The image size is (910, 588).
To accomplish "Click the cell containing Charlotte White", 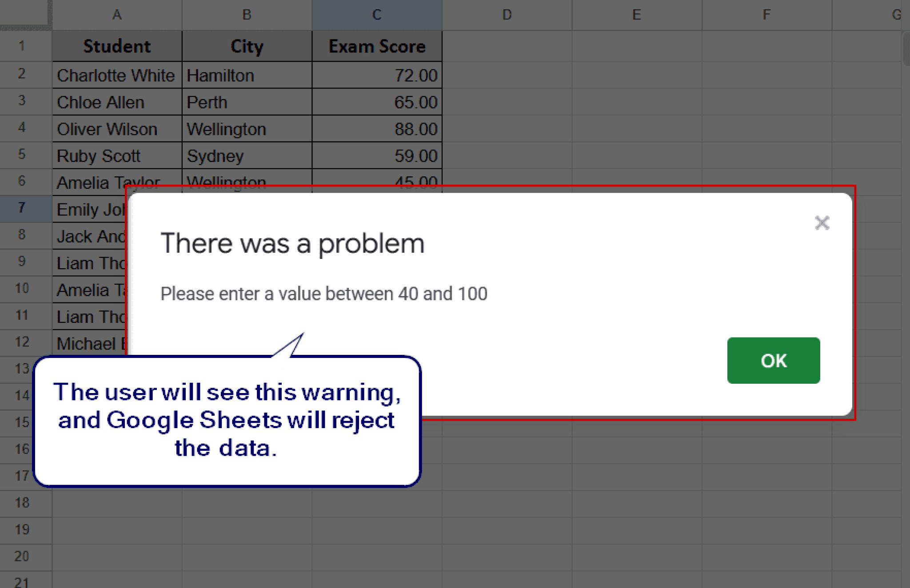I will [116, 75].
